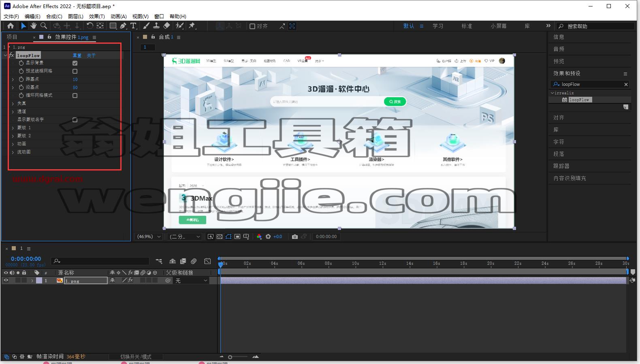Screen dimensions: 640x364
Task: Open the 文件(F) menu
Action: 11,17
